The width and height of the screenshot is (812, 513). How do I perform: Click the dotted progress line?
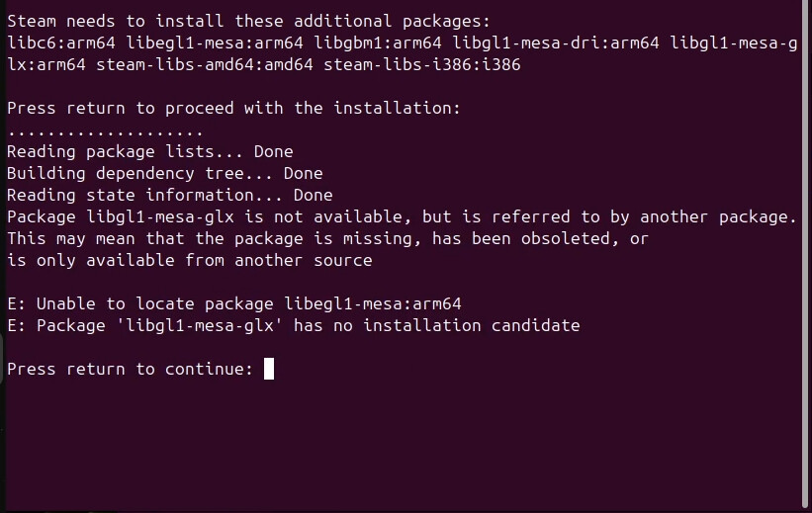pyautogui.click(x=105, y=129)
